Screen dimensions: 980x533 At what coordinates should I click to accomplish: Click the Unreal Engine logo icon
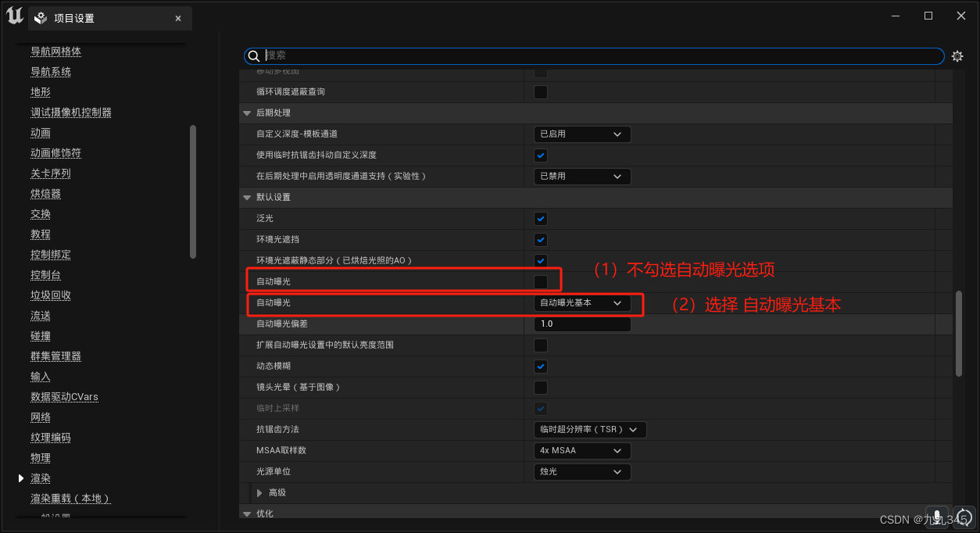pyautogui.click(x=14, y=16)
